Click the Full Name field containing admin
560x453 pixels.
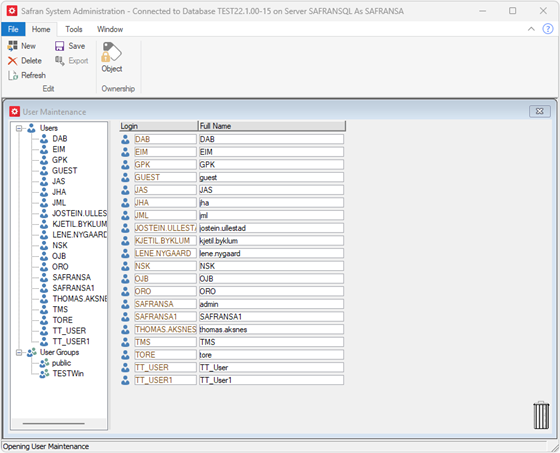pos(271,304)
